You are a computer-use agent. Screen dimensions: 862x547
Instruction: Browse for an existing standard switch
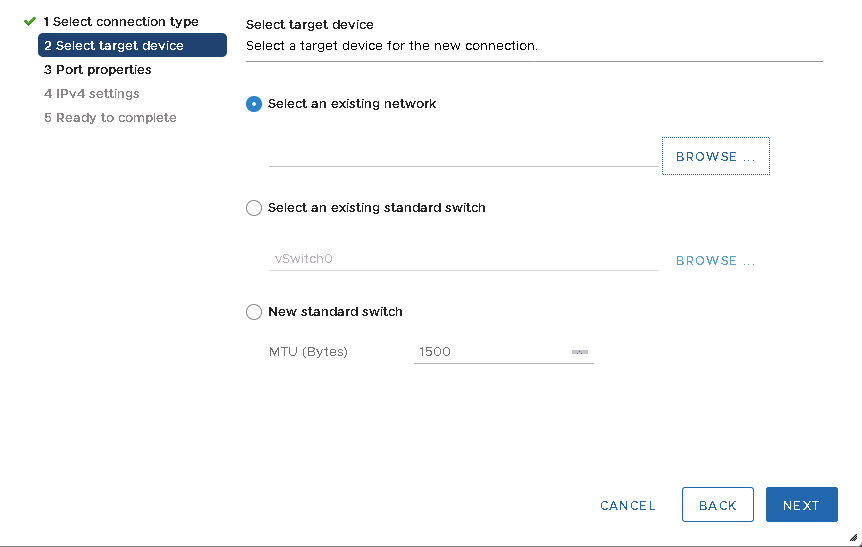tap(715, 260)
